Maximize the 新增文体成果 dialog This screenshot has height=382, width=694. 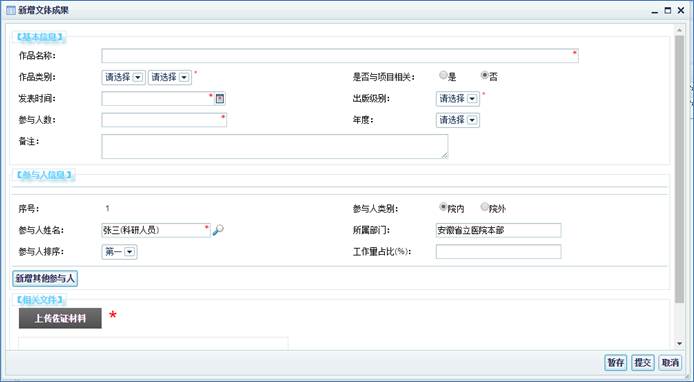click(x=667, y=11)
